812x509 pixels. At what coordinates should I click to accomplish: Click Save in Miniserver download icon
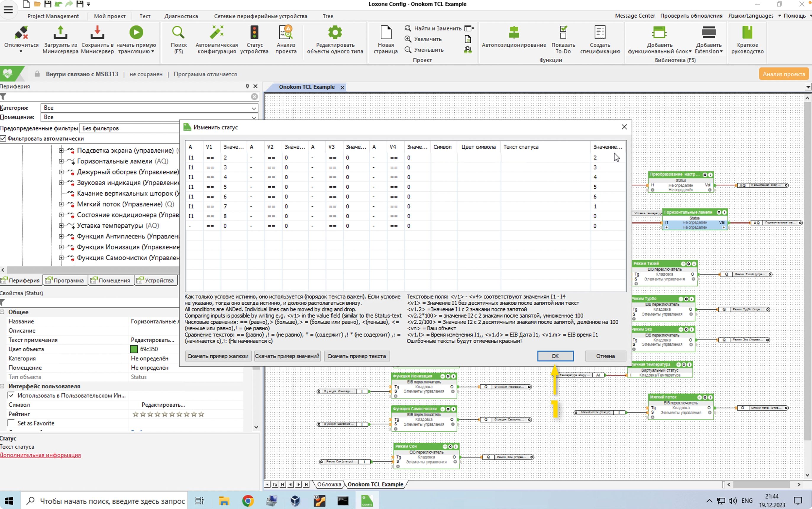click(97, 33)
